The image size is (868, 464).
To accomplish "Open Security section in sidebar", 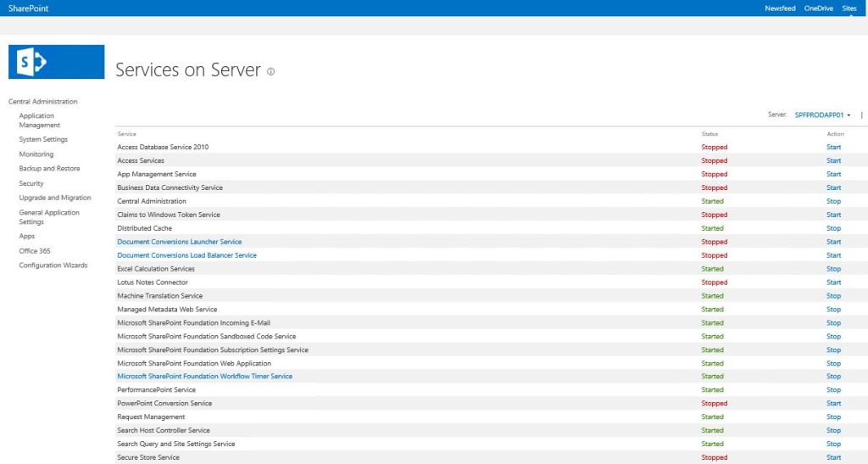I will click(x=31, y=183).
